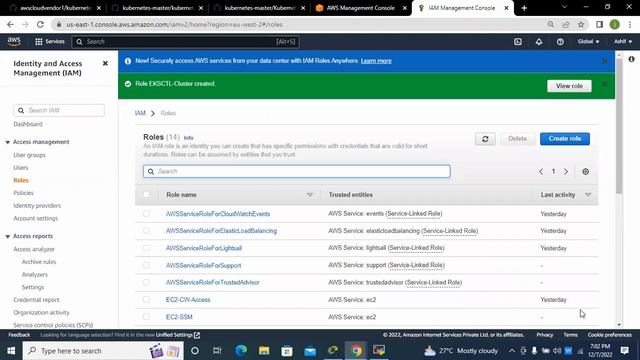
Task: Open the notifications bell
Action: point(539,42)
